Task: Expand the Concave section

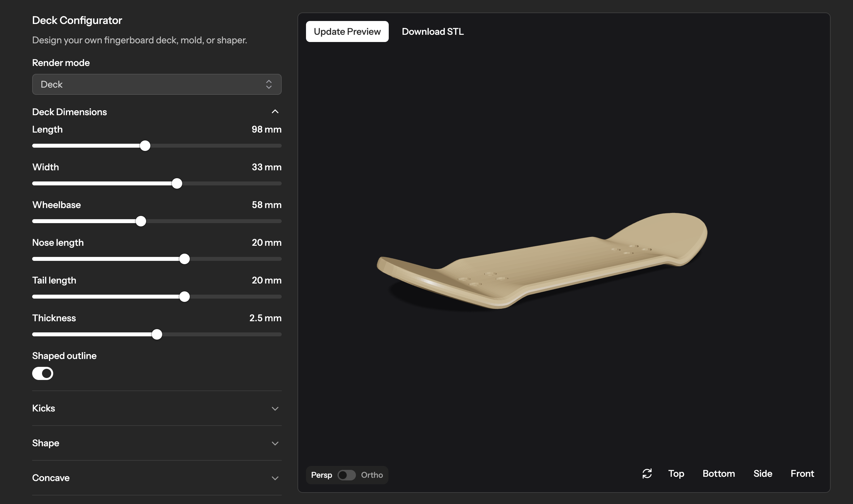Action: (275, 478)
